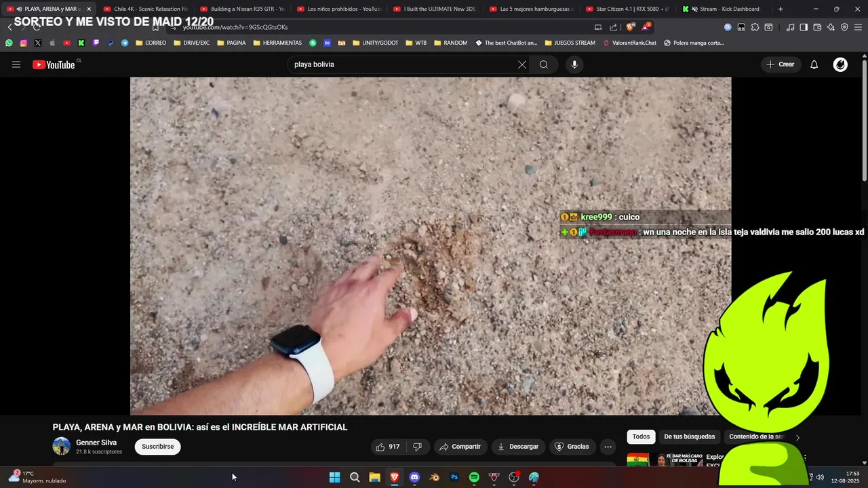The height and width of the screenshot is (488, 868).
Task: Open the YouTube account avatar menu
Action: point(840,64)
